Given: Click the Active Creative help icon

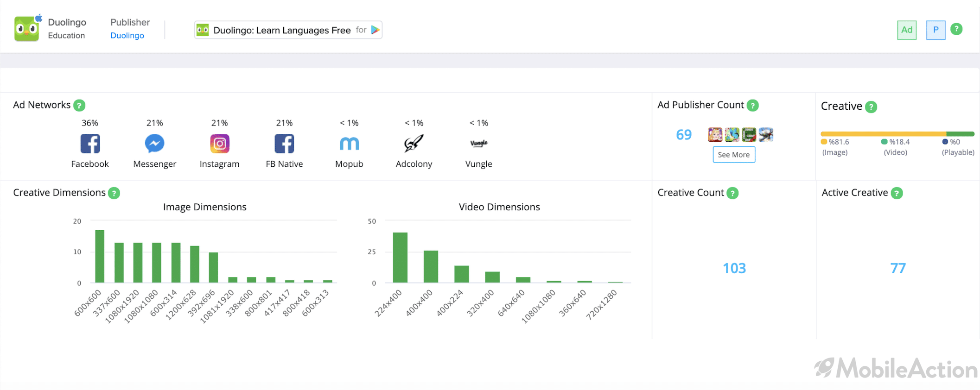Looking at the screenshot, I should point(897,193).
